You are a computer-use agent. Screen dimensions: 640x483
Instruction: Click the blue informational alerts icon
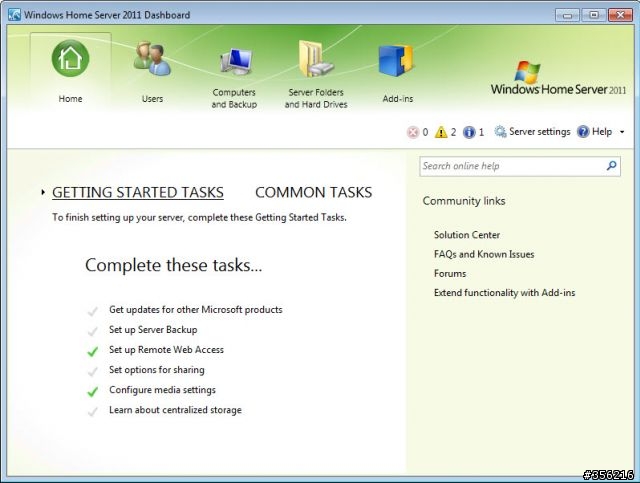pyautogui.click(x=469, y=132)
